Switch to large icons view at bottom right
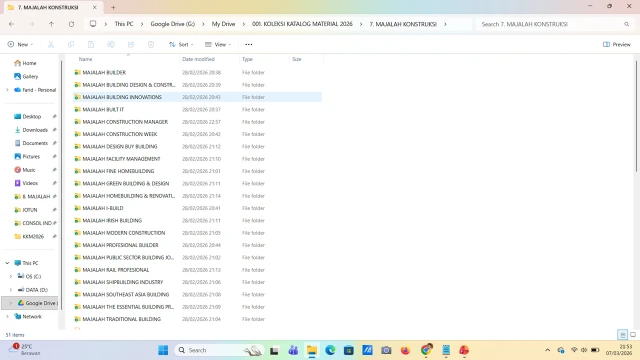This screenshot has width=640, height=360. tap(633, 335)
